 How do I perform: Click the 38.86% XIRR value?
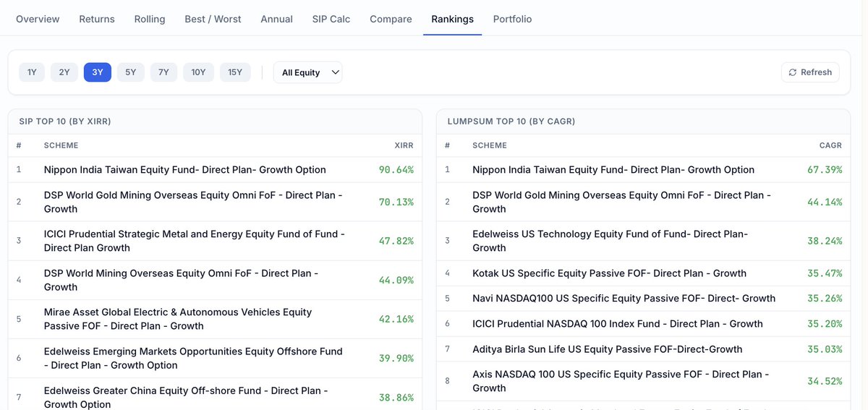pyautogui.click(x=396, y=398)
